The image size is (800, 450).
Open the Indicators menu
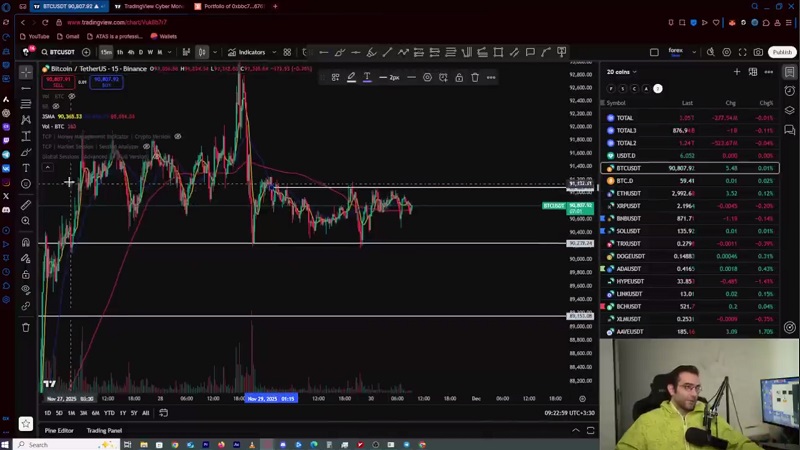point(246,52)
